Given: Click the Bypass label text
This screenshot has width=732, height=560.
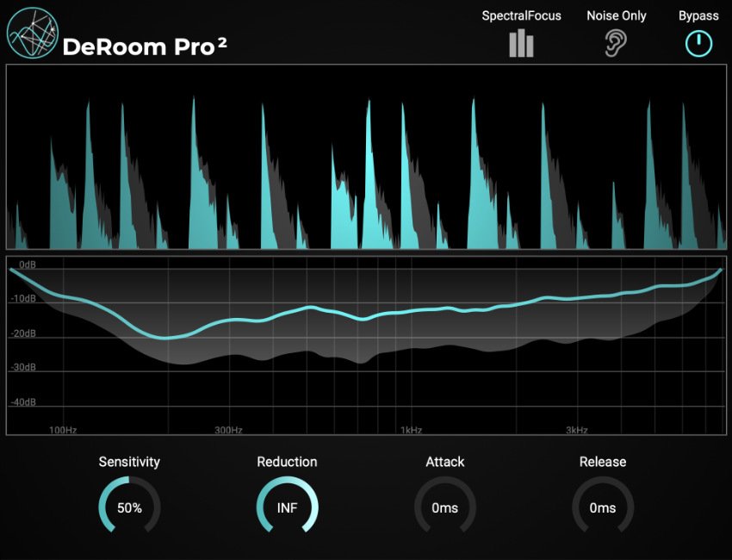Looking at the screenshot, I should [698, 16].
